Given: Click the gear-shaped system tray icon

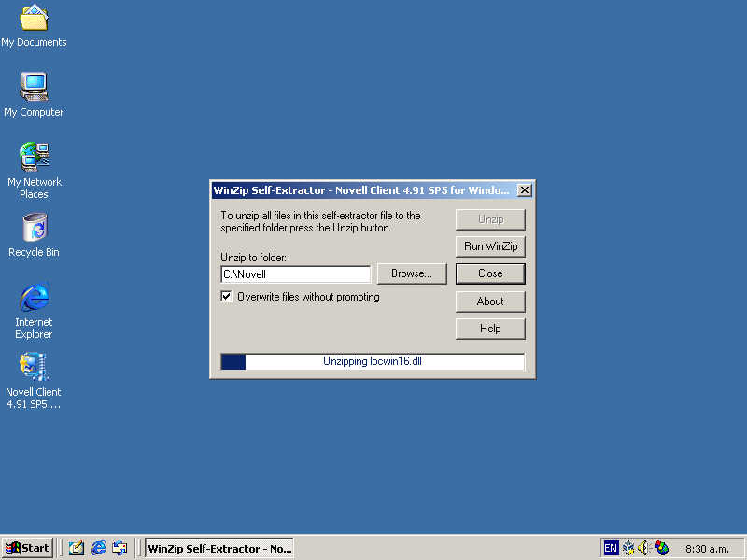Looking at the screenshot, I should pyautogui.click(x=628, y=548).
